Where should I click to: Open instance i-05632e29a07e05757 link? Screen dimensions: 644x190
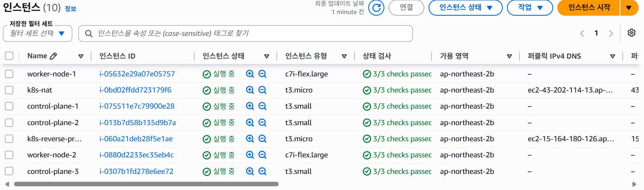[137, 74]
